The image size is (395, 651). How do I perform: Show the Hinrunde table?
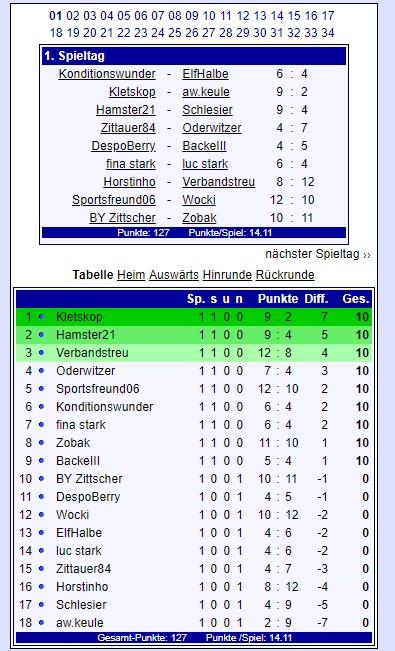[227, 275]
